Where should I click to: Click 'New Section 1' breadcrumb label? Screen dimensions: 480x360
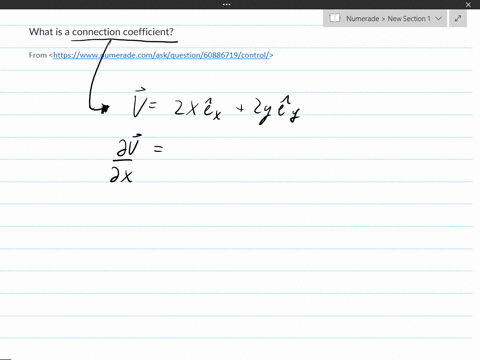pyautogui.click(x=409, y=19)
